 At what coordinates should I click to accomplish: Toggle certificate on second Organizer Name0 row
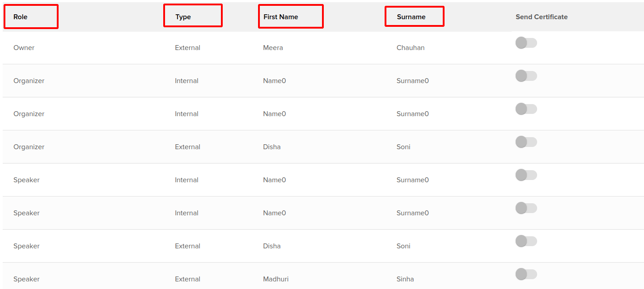click(x=526, y=109)
